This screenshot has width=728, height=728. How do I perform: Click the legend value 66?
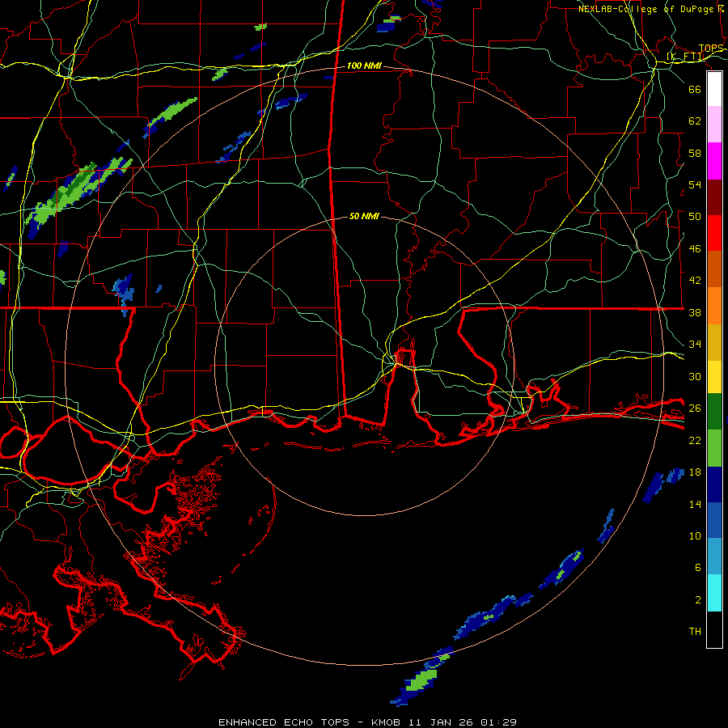[x=695, y=89]
